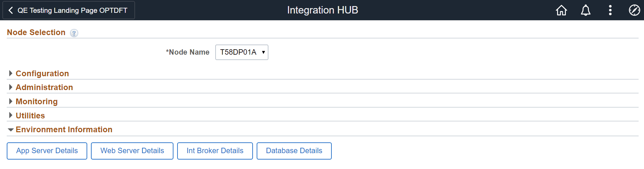
Task: Open Web Server Details
Action: (132, 151)
